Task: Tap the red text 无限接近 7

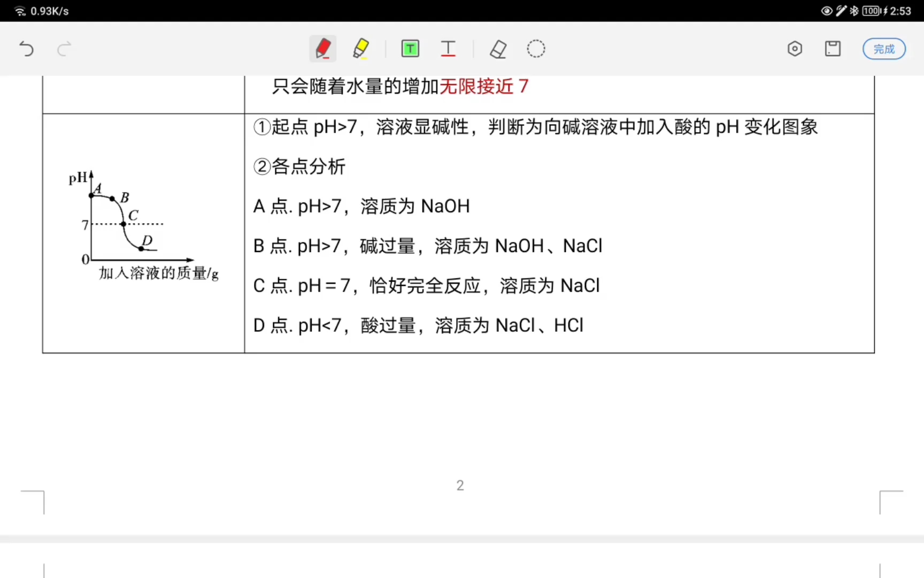Action: pyautogui.click(x=484, y=86)
